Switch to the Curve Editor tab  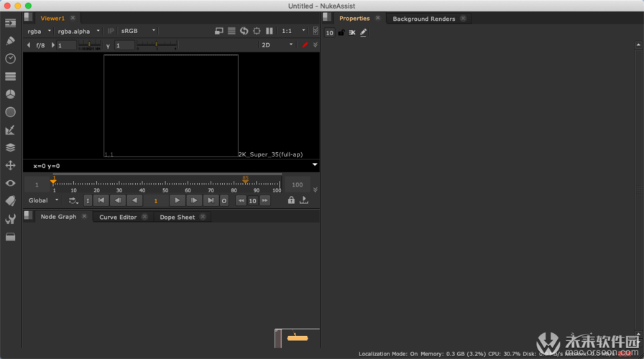[x=118, y=217]
